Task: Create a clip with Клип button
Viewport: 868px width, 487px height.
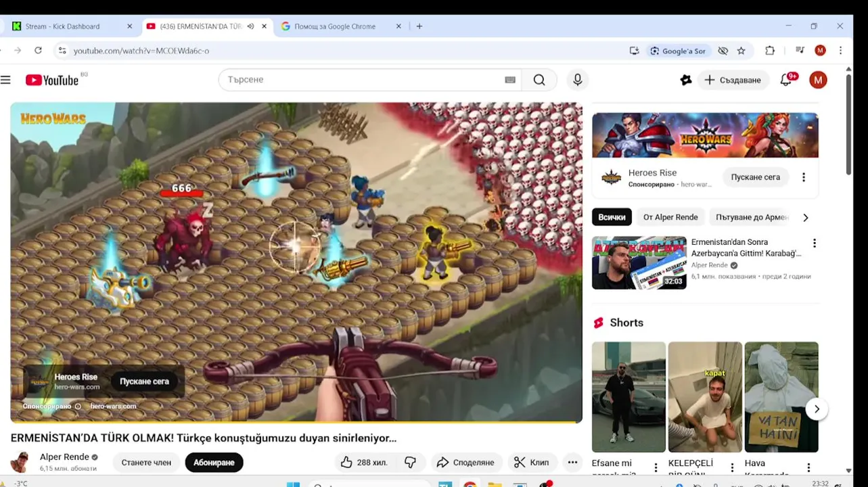Action: pos(532,463)
